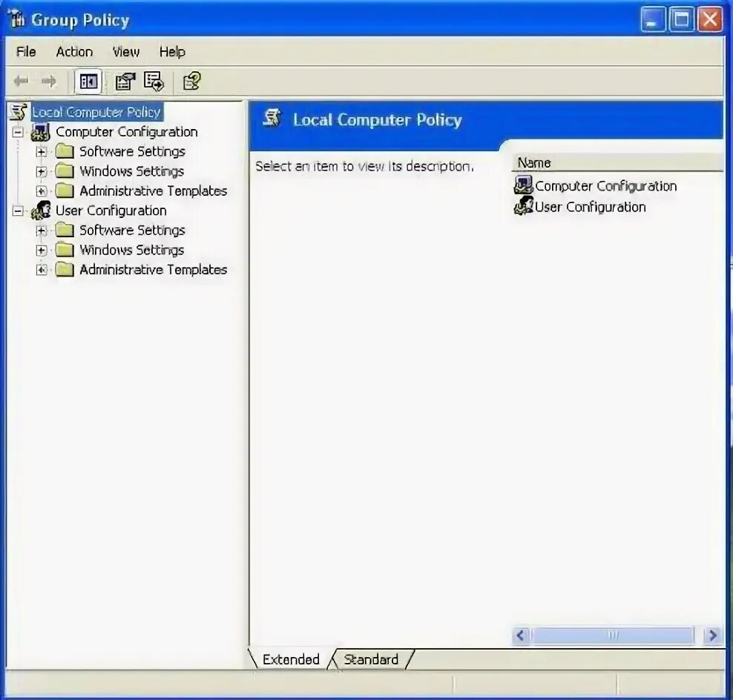Screen dimensions: 733x700
Task: Select Local Computer Policy tree root label
Action: 96,112
